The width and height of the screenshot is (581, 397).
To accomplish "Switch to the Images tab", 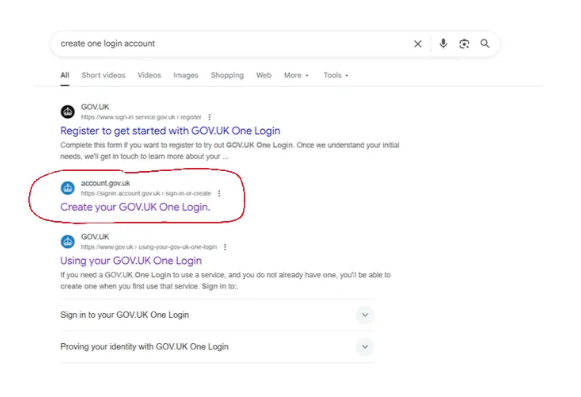I will click(x=186, y=75).
